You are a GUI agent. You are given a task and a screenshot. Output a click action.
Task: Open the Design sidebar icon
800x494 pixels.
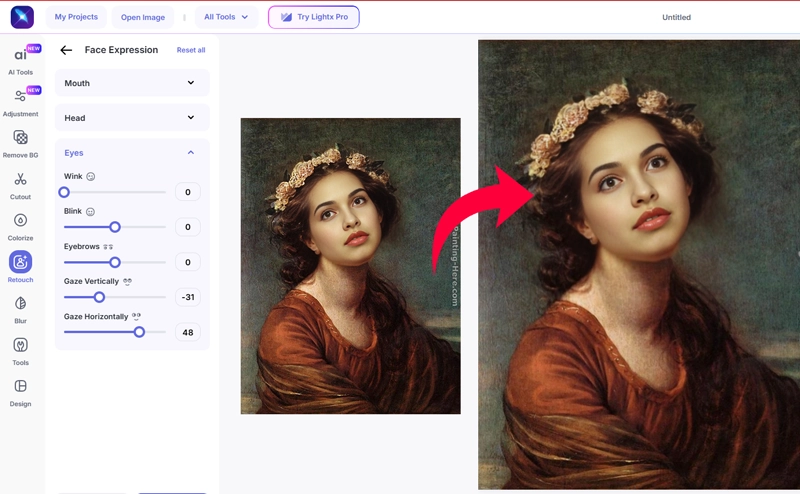20,392
